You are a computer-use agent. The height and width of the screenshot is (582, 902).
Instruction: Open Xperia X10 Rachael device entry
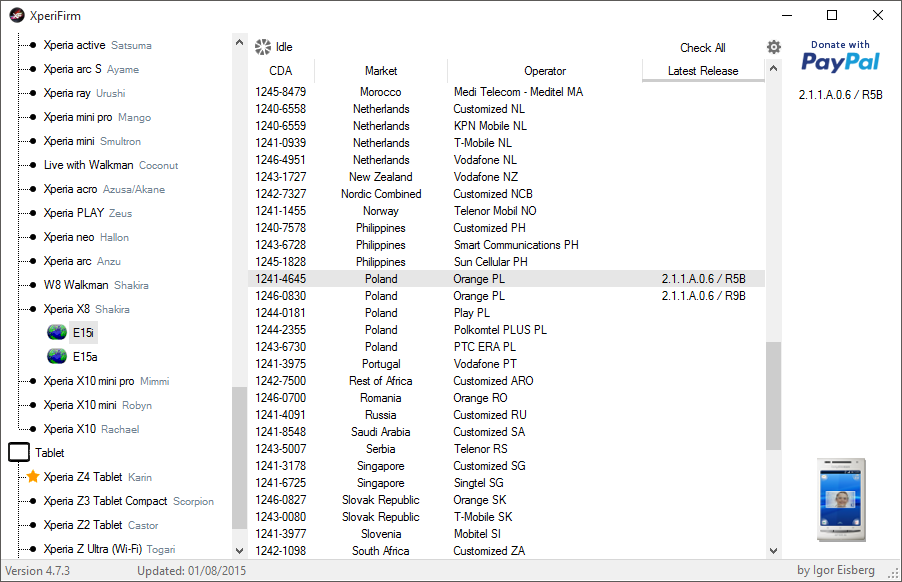point(91,429)
